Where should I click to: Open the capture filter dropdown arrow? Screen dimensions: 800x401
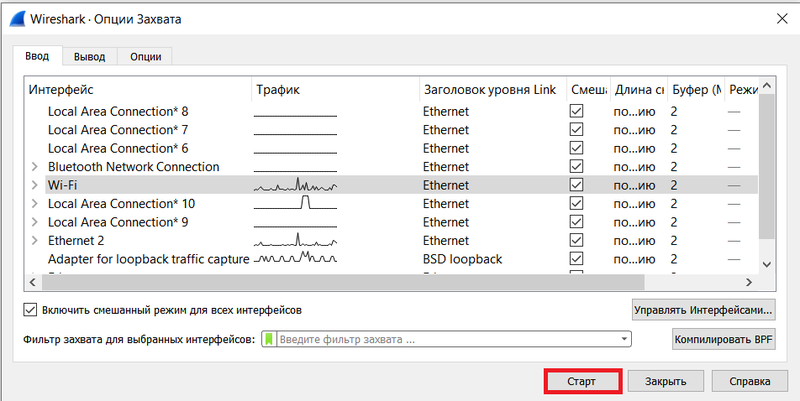[x=624, y=340]
